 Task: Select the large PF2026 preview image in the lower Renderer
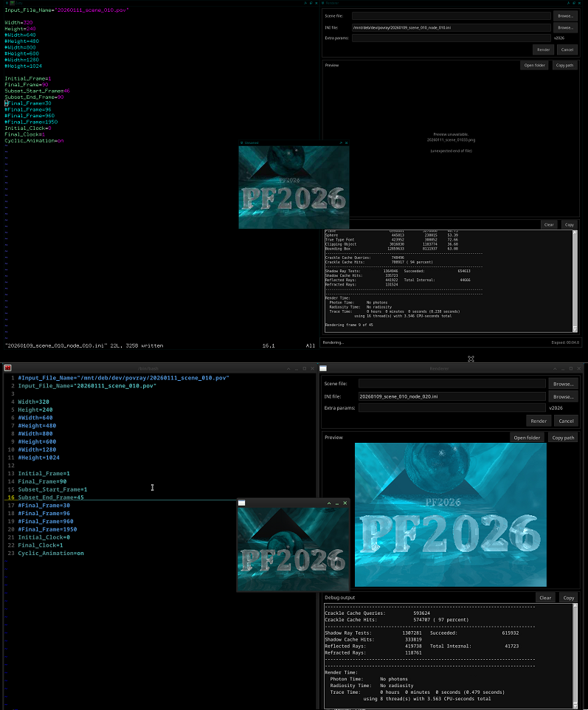pos(450,514)
